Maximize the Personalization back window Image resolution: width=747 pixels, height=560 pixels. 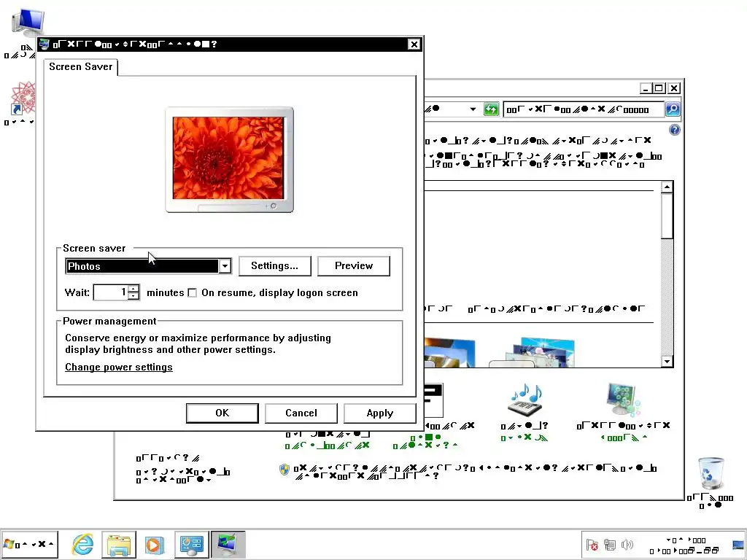click(x=659, y=88)
